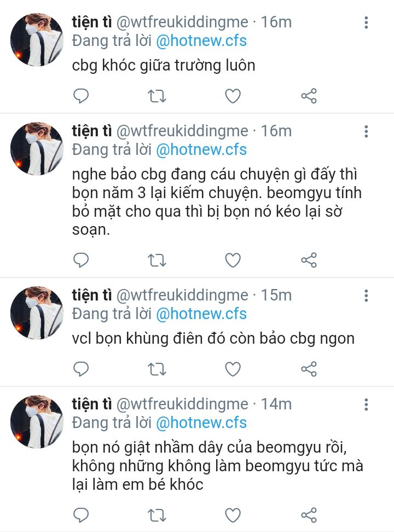
Task: Retweet the tweet starting "nghe bảo cbg"
Action: point(158,259)
